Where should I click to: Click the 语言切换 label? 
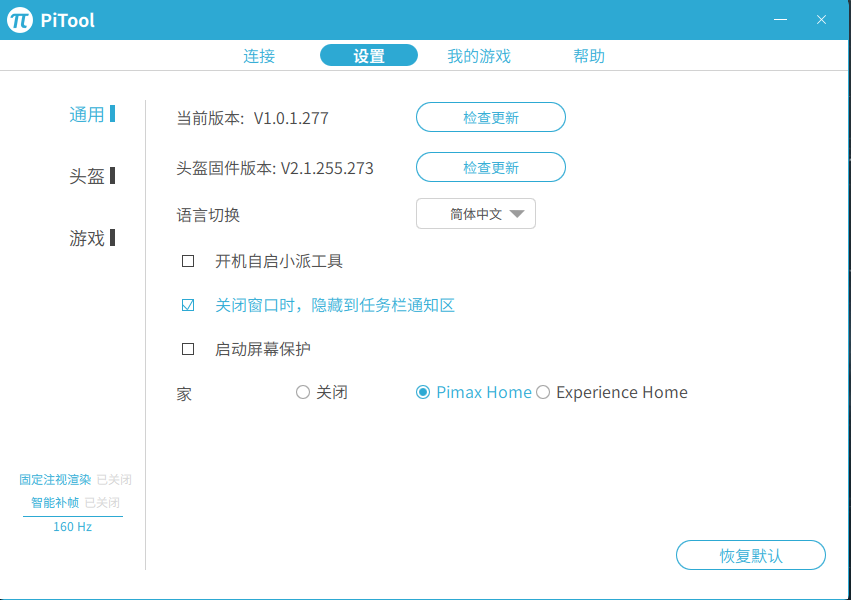[208, 215]
